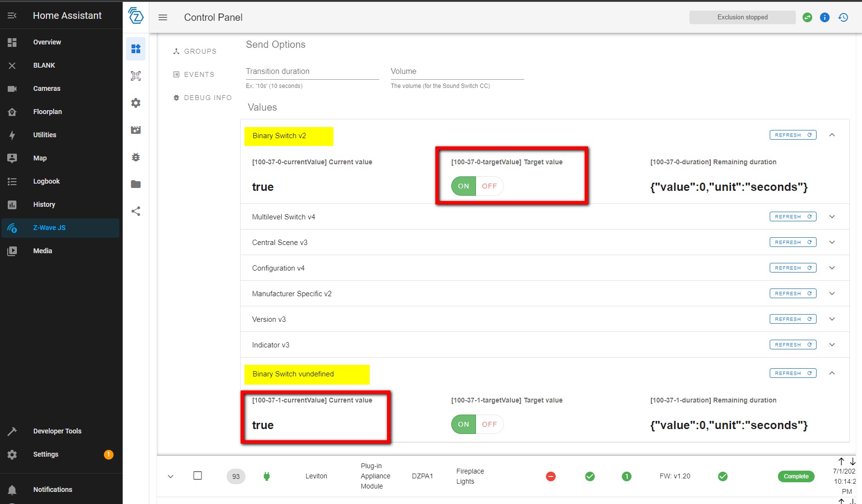862x504 pixels.
Task: Open the Z-Wave JS hamburger menu
Action: (163, 17)
